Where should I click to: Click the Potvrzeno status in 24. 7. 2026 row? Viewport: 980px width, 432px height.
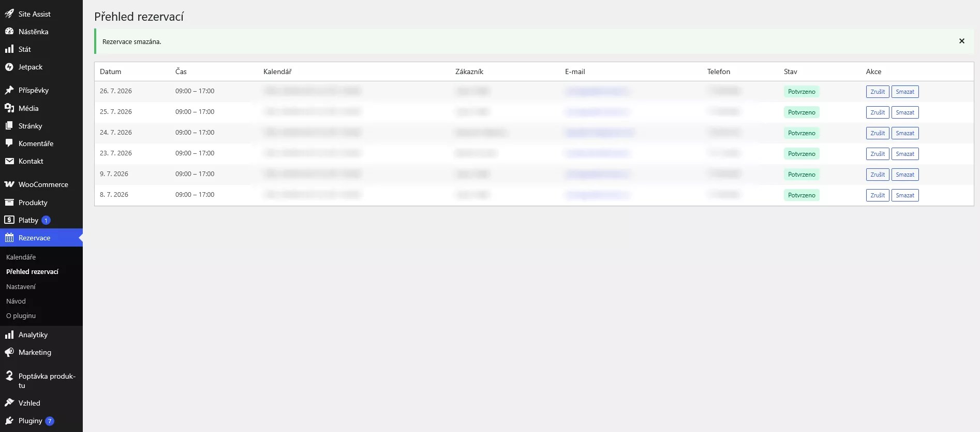(x=801, y=133)
